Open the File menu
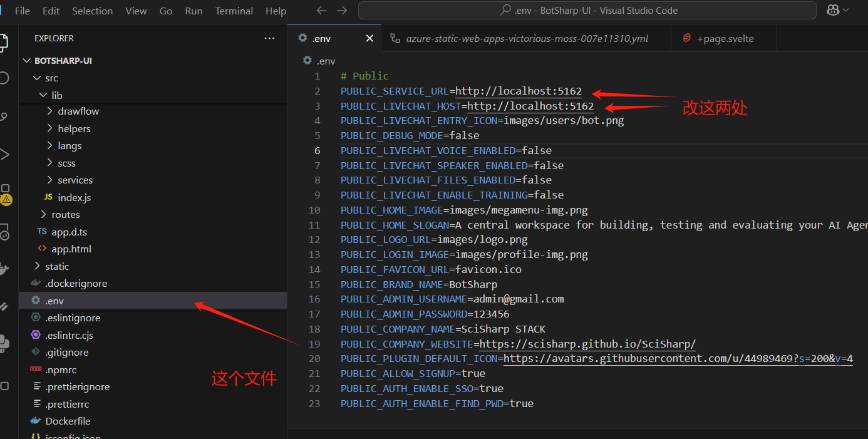868x439 pixels. click(22, 11)
